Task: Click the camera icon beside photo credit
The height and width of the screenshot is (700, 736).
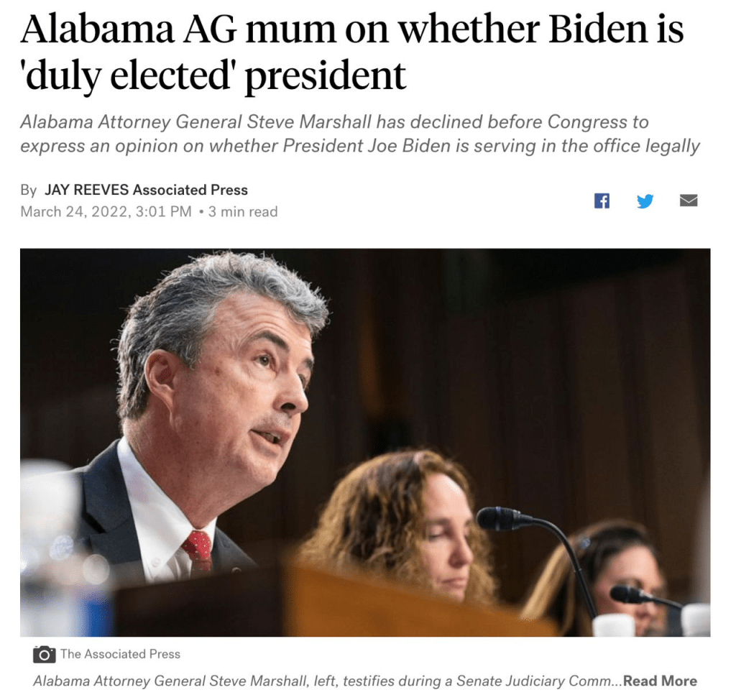Action: (x=44, y=654)
